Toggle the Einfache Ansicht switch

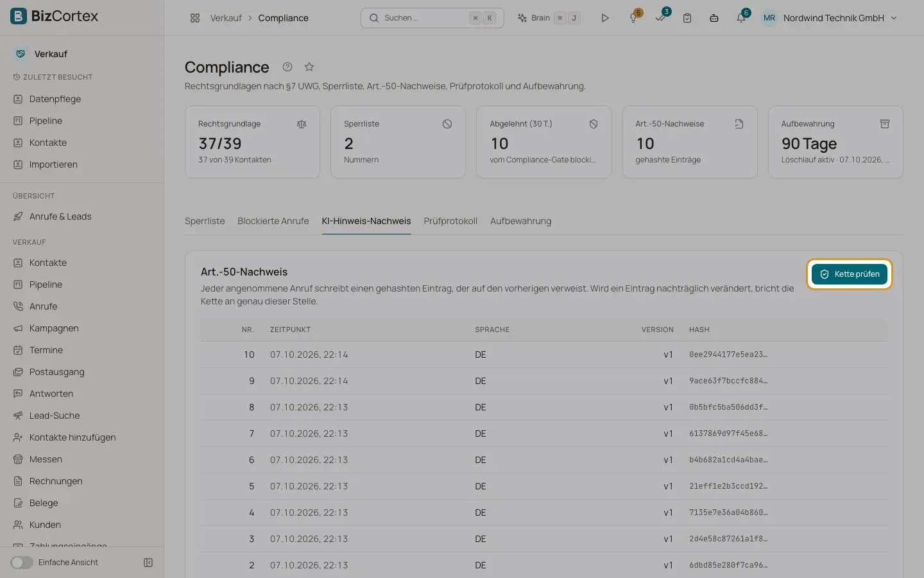tap(21, 563)
